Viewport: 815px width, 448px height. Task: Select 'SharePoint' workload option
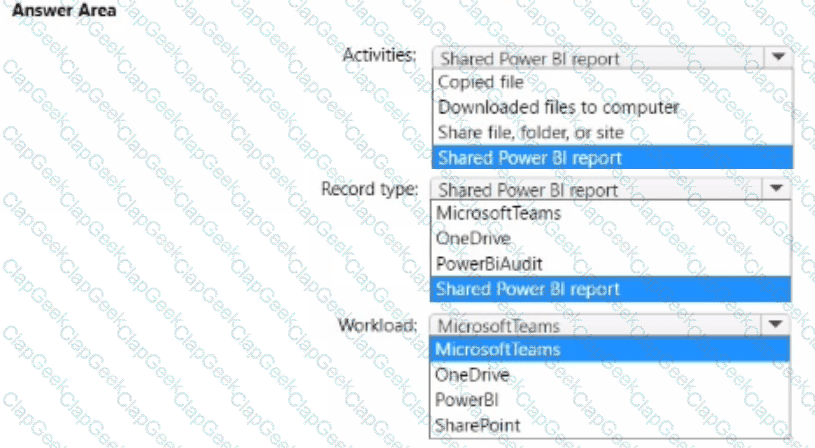point(478,425)
